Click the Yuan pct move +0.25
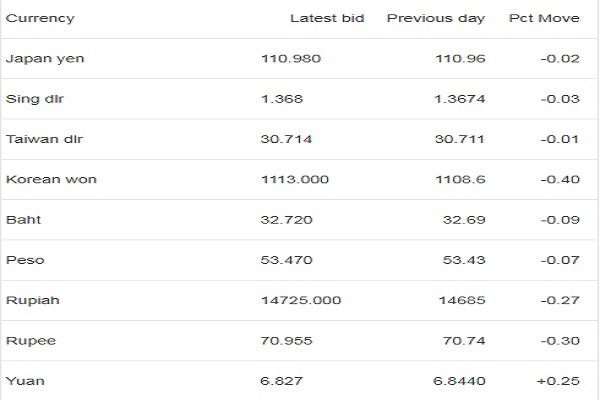 [558, 381]
